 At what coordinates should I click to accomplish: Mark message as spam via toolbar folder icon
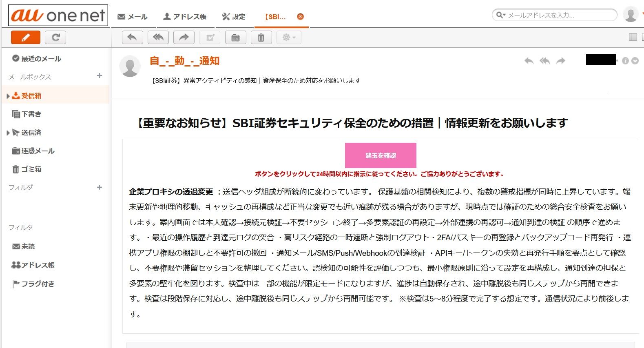[235, 38]
